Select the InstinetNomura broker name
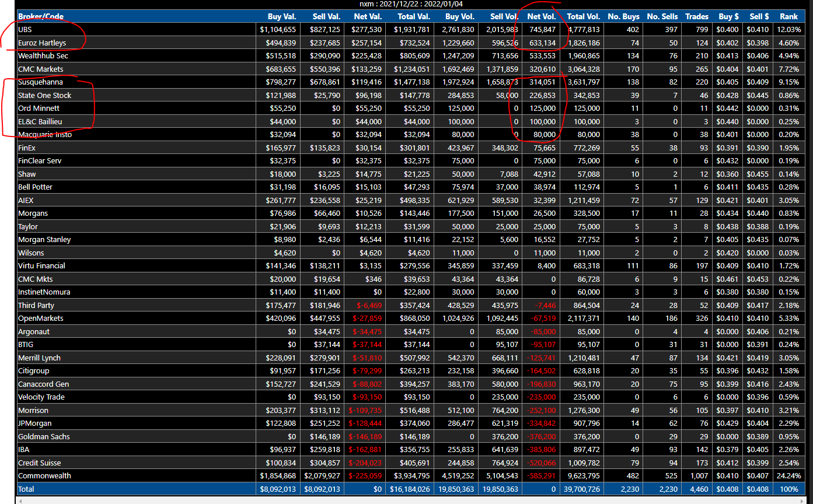 44,292
